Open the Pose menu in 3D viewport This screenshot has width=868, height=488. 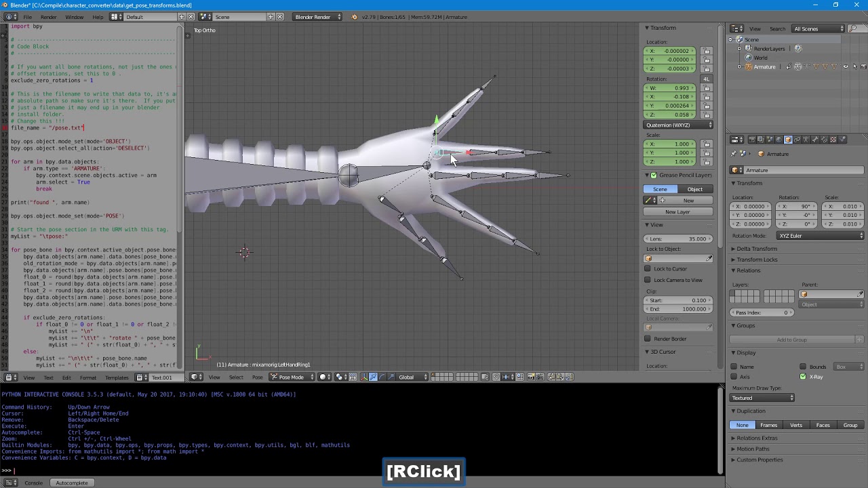click(x=257, y=377)
